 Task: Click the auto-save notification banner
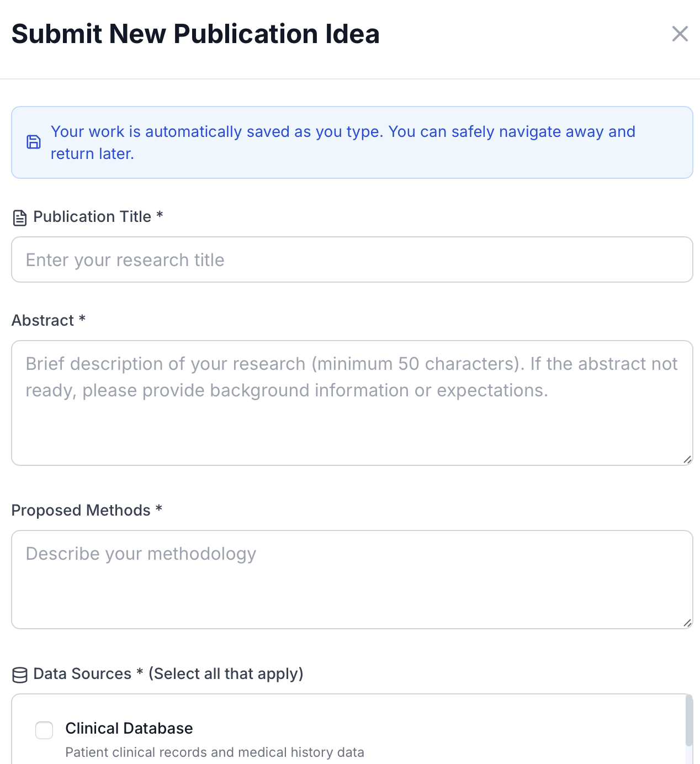point(350,142)
